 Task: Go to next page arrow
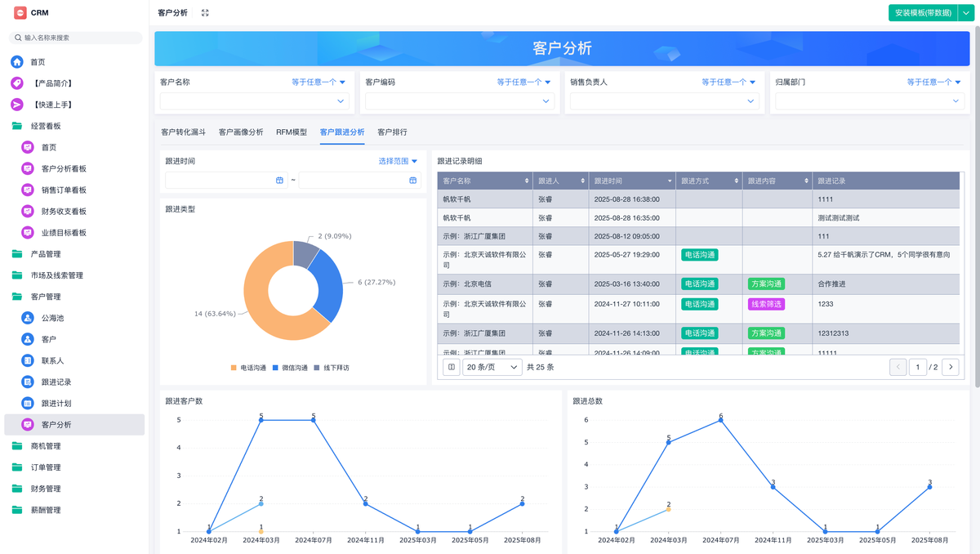pyautogui.click(x=950, y=367)
